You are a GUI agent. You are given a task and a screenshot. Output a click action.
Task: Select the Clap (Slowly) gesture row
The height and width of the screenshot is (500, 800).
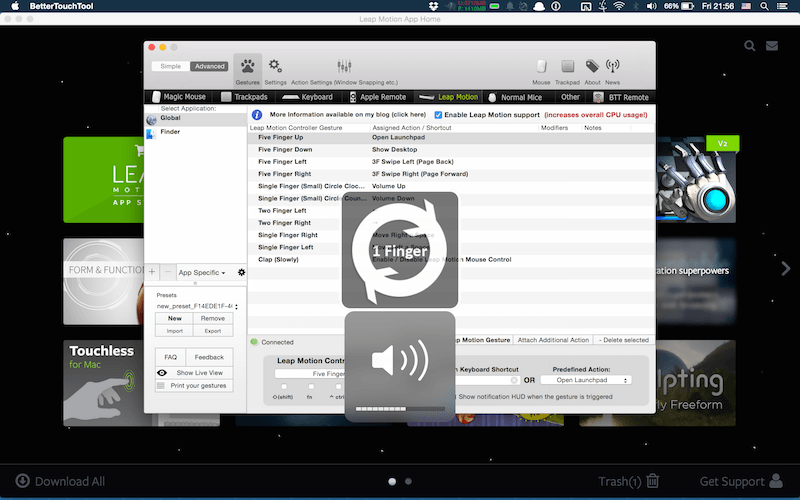tap(452, 260)
